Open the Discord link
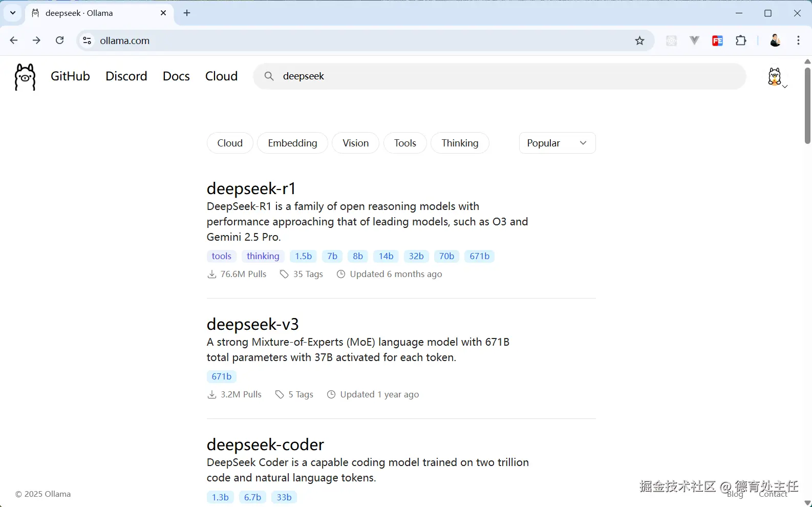The width and height of the screenshot is (812, 507). click(126, 76)
